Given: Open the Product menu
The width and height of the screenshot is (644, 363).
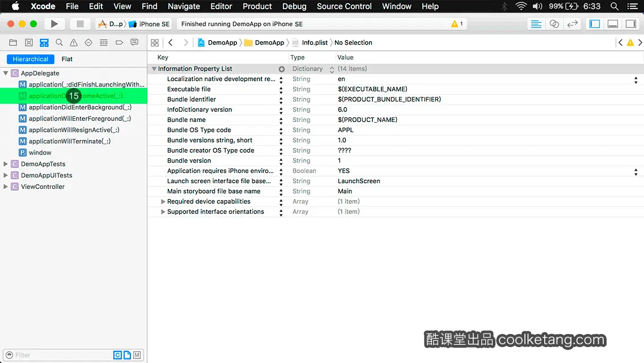Looking at the screenshot, I should (x=257, y=6).
